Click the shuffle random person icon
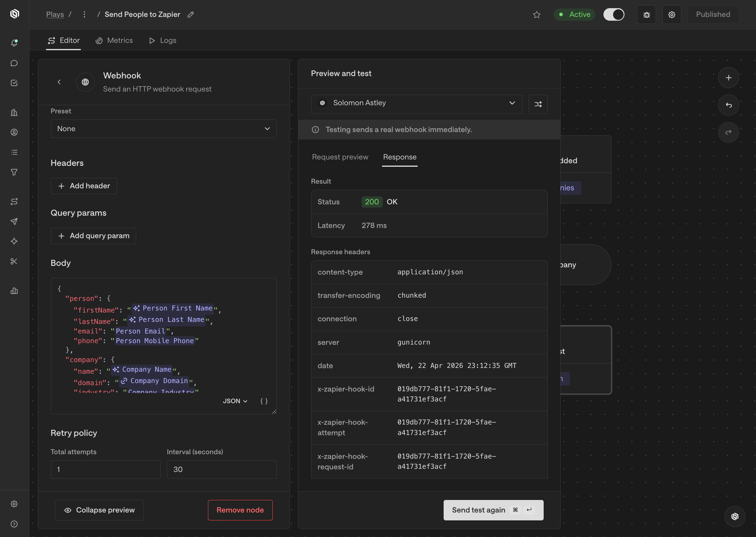Image resolution: width=756 pixels, height=537 pixels. (x=538, y=104)
